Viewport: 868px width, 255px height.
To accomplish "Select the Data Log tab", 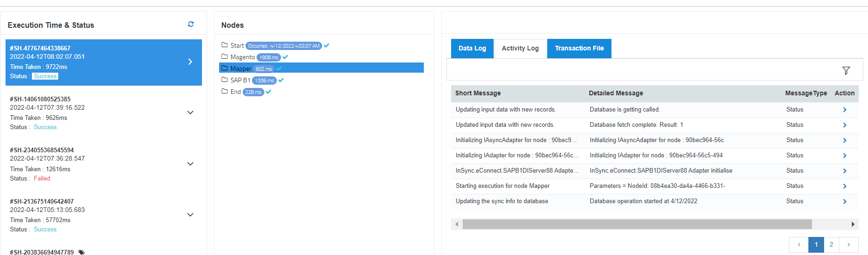I will coord(472,48).
